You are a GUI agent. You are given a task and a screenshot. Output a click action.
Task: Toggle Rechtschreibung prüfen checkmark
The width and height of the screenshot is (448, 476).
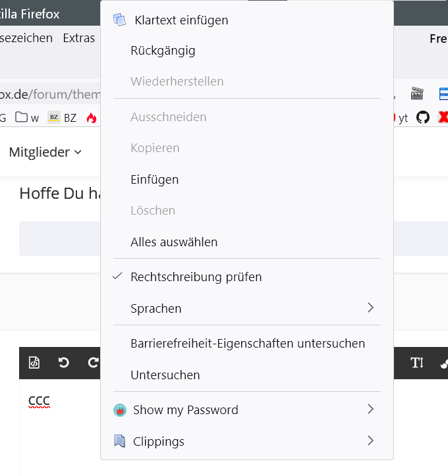click(118, 277)
